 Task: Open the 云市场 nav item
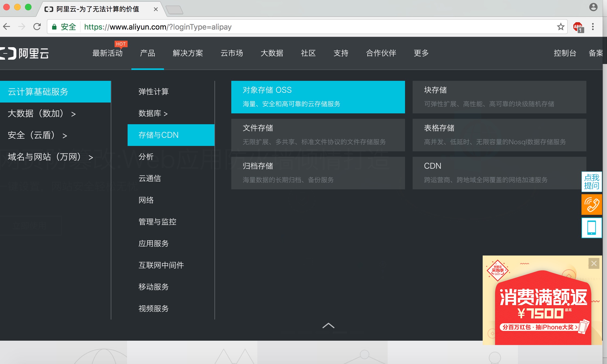pyautogui.click(x=232, y=53)
